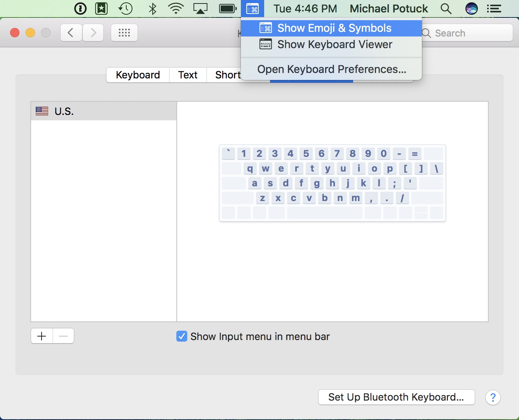
Task: Add an input source with the plus button
Action: pos(41,335)
